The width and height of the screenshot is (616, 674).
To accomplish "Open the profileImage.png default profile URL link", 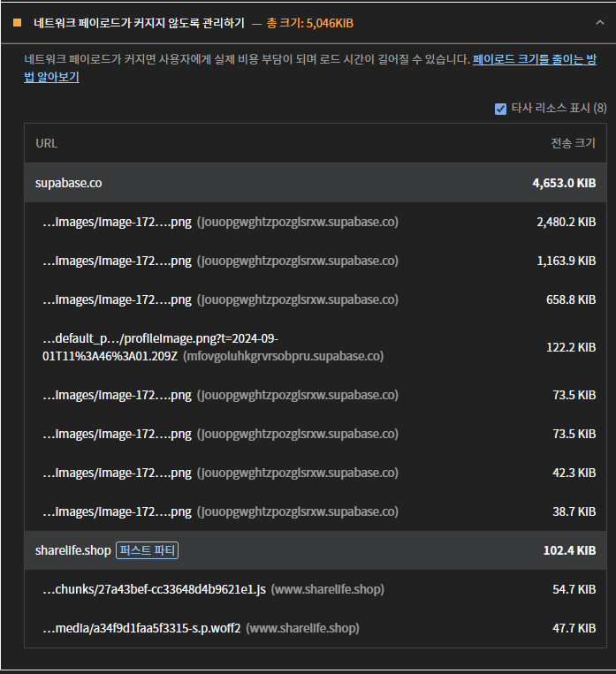I will point(160,347).
